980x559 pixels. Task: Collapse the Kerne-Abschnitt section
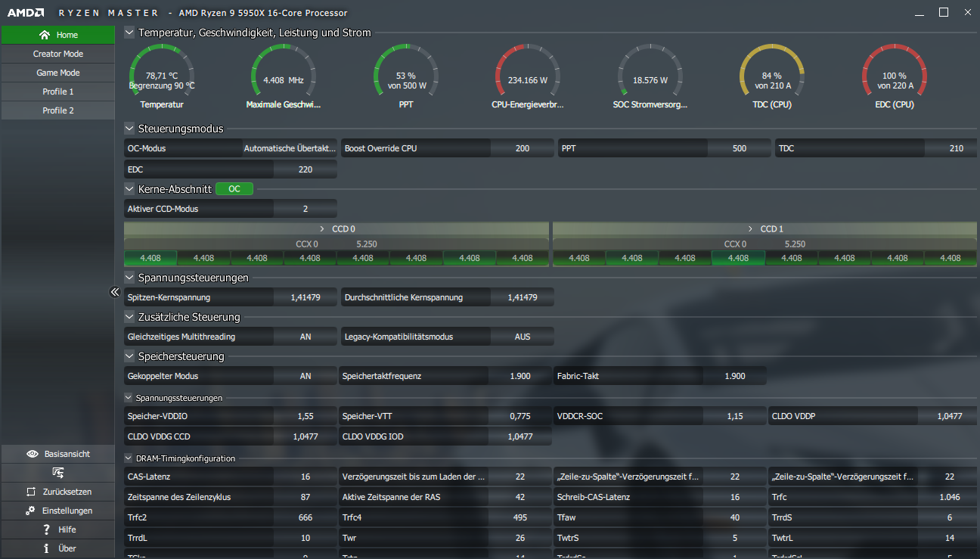(x=129, y=189)
